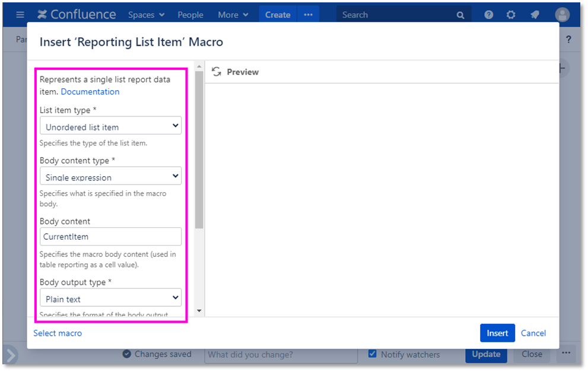Click the Create button
Screen dimensions: 588x372
pos(278,15)
